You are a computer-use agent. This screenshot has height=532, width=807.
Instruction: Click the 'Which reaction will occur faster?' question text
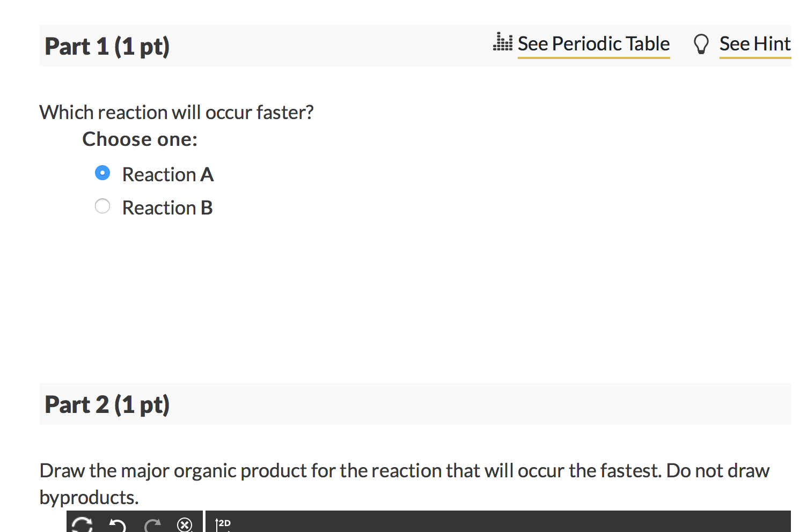pyautogui.click(x=177, y=112)
